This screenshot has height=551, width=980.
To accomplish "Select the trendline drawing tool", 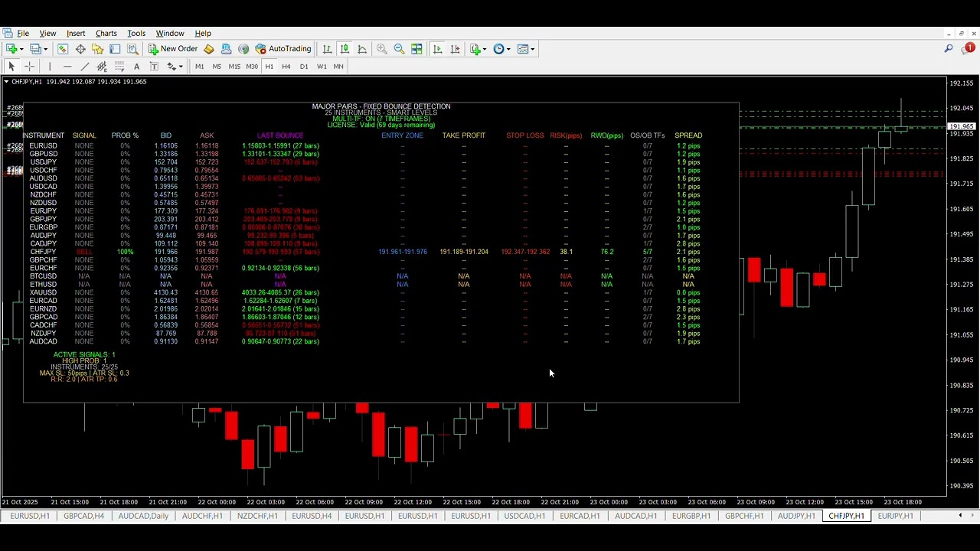I will point(85,67).
